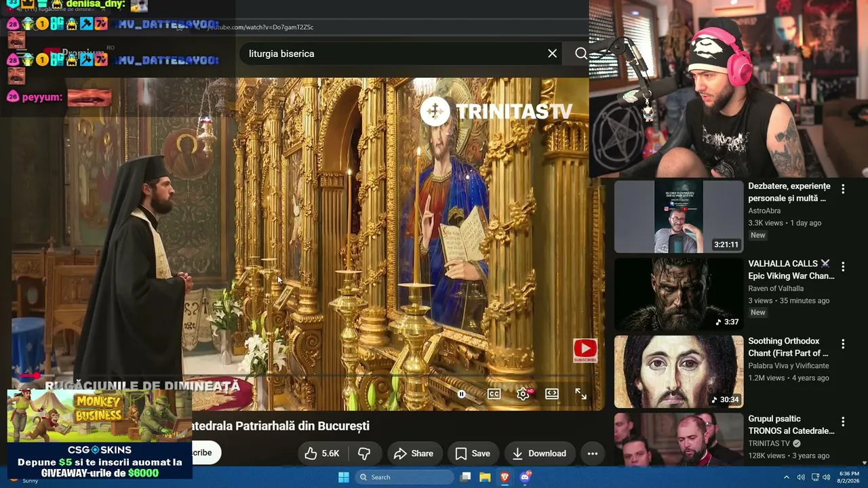Open options for VALHALLA CALLS video

[x=843, y=266]
